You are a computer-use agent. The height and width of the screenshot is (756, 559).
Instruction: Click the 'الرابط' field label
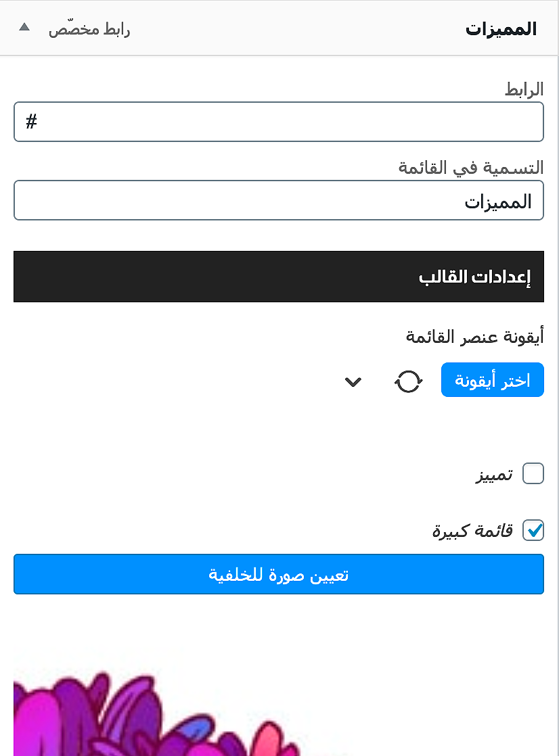pos(524,89)
